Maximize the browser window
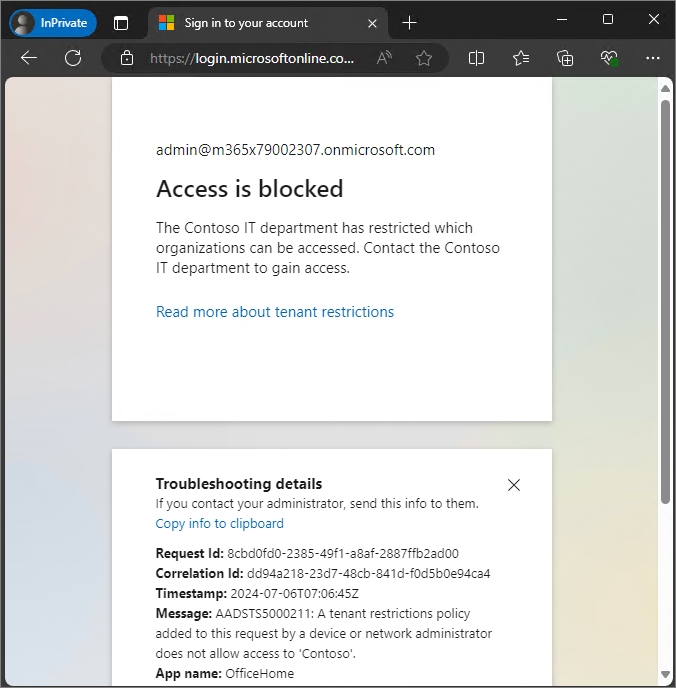This screenshot has height=688, width=676. tap(608, 19)
